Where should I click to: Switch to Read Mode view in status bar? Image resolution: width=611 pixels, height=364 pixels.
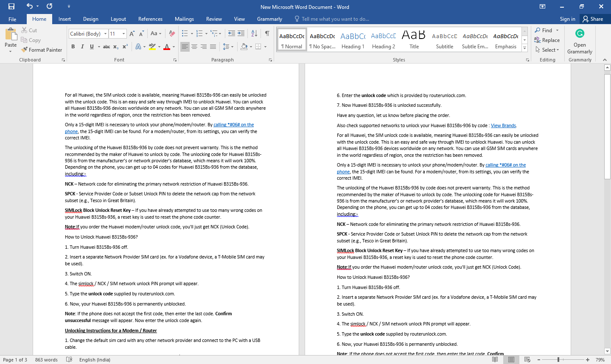(x=495, y=360)
